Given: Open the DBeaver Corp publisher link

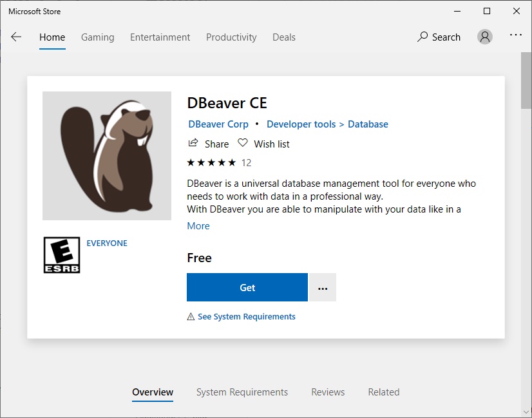Looking at the screenshot, I should [218, 124].
